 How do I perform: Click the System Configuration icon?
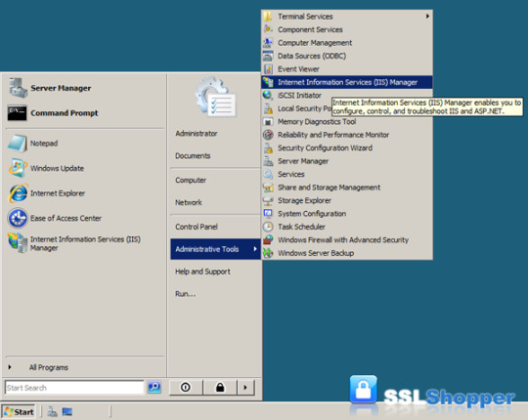268,213
